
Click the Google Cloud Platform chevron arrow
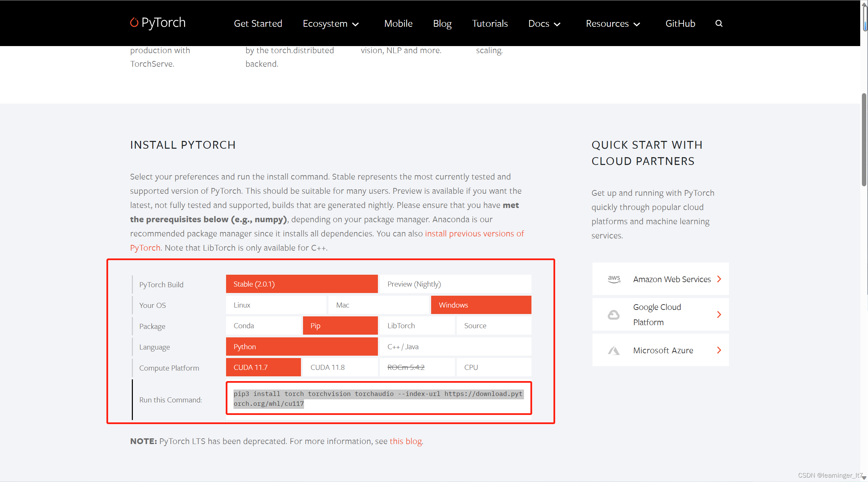point(719,315)
